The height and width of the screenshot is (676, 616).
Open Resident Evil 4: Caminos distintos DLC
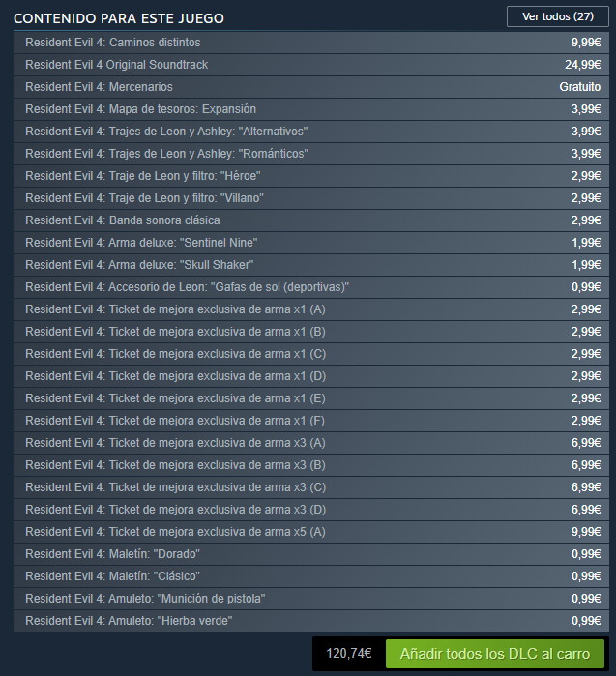coord(310,43)
